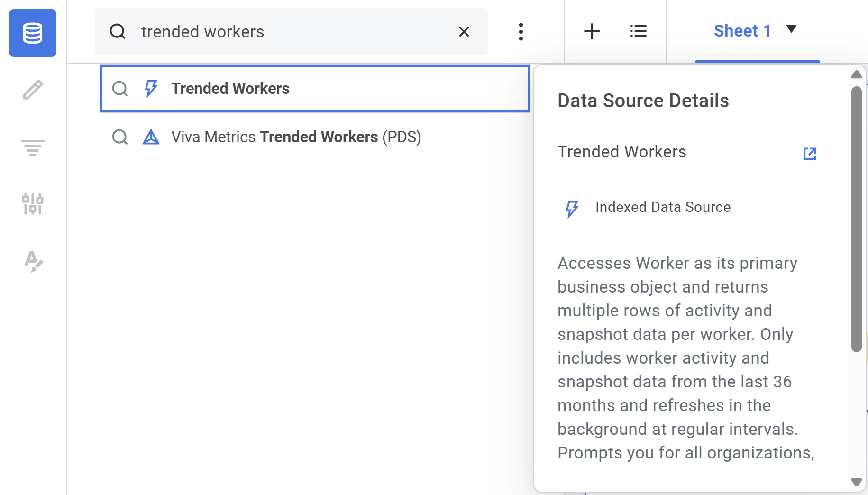Image resolution: width=868 pixels, height=495 pixels.
Task: Clear the trended workers search text
Action: pos(464,32)
